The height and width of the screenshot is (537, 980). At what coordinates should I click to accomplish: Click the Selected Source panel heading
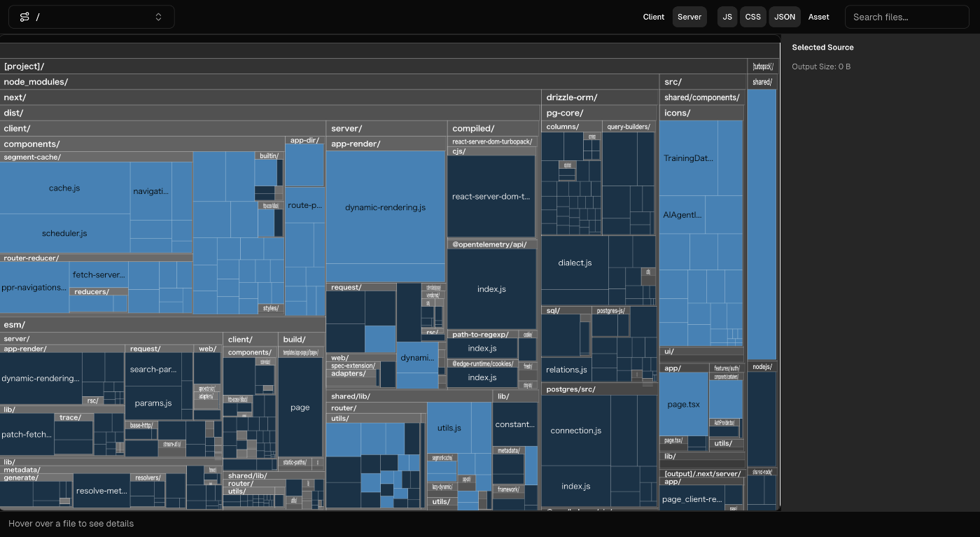pyautogui.click(x=822, y=48)
